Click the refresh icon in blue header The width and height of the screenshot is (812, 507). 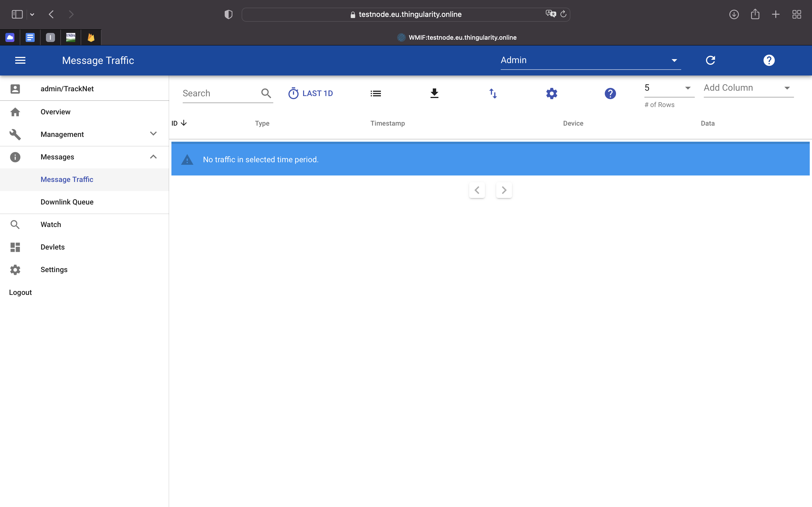710,60
